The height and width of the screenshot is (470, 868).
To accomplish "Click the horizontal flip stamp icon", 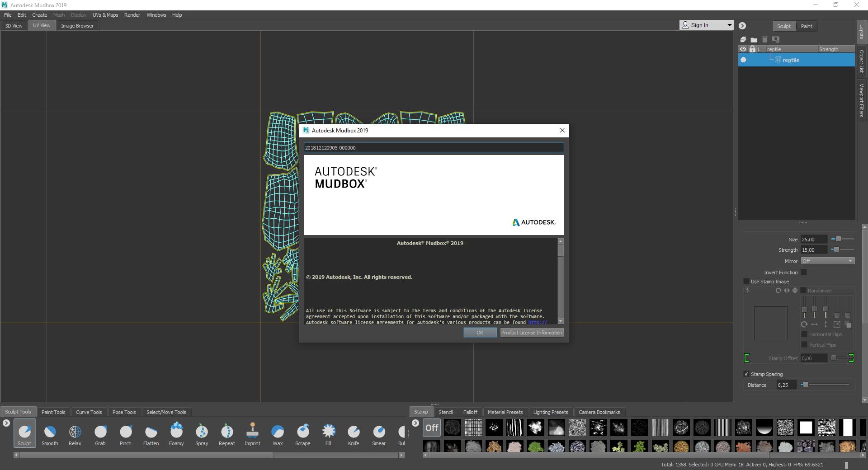I will tap(787, 291).
